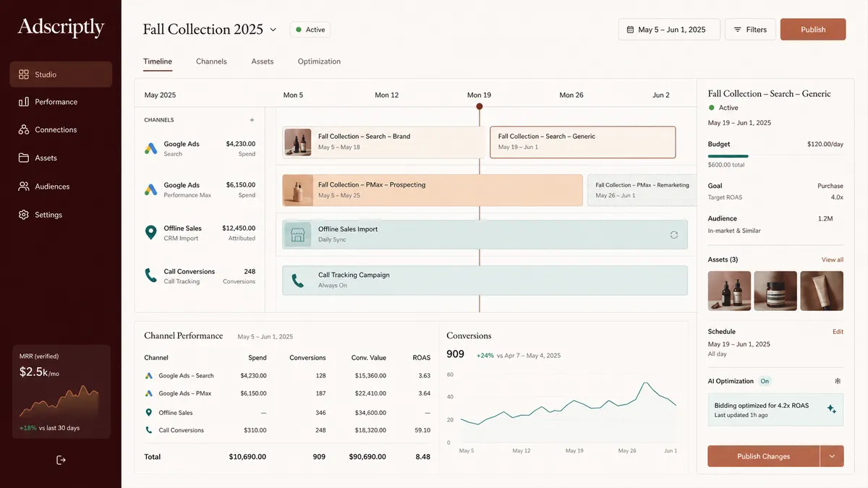
Task: Toggle the AI Optimization On switch
Action: pyautogui.click(x=765, y=381)
